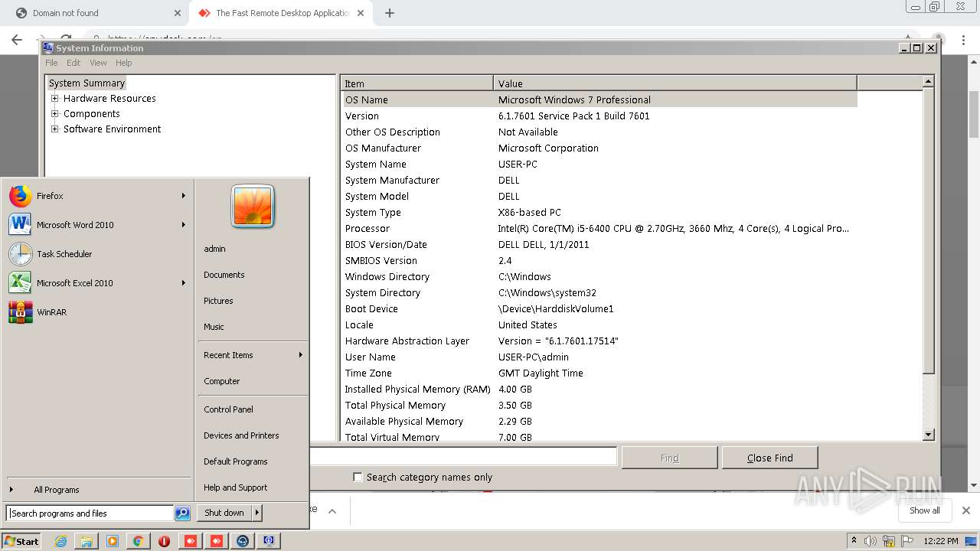
Task: Click the Shut down button
Action: (224, 513)
